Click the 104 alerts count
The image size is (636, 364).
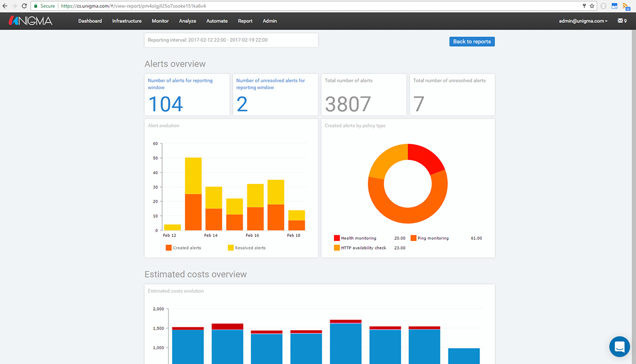[x=165, y=104]
